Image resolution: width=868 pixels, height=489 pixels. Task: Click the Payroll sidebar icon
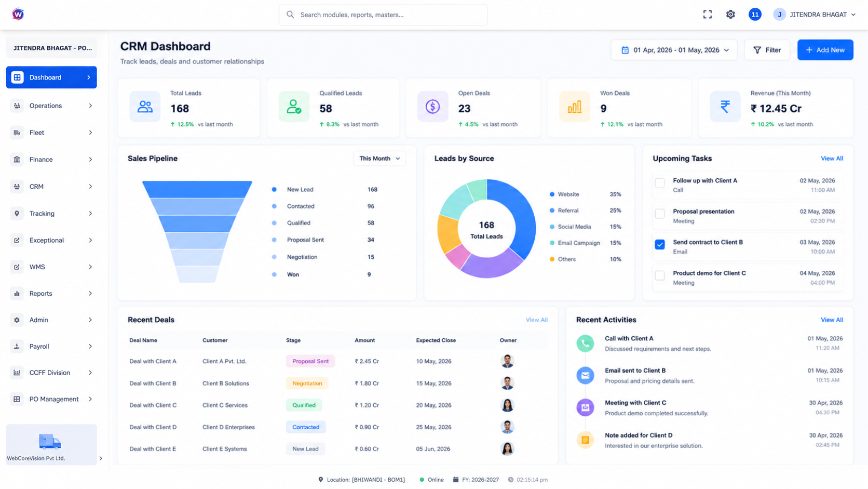click(17, 347)
